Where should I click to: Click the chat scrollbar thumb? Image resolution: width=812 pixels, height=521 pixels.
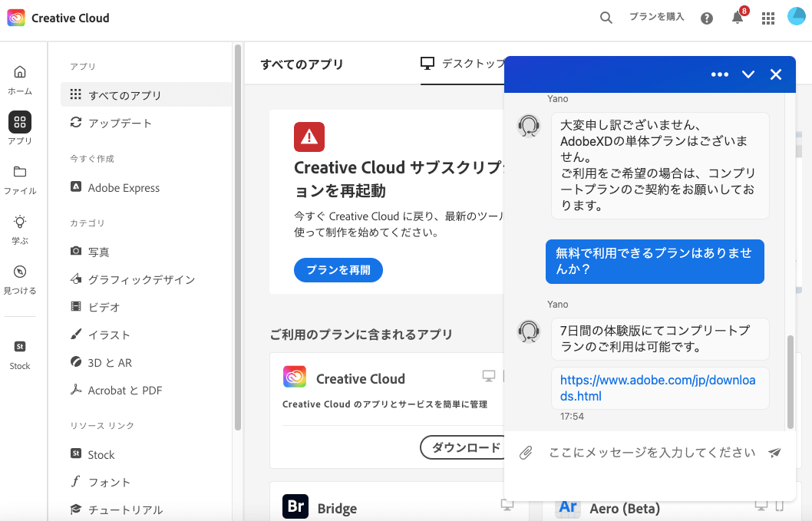(x=791, y=382)
